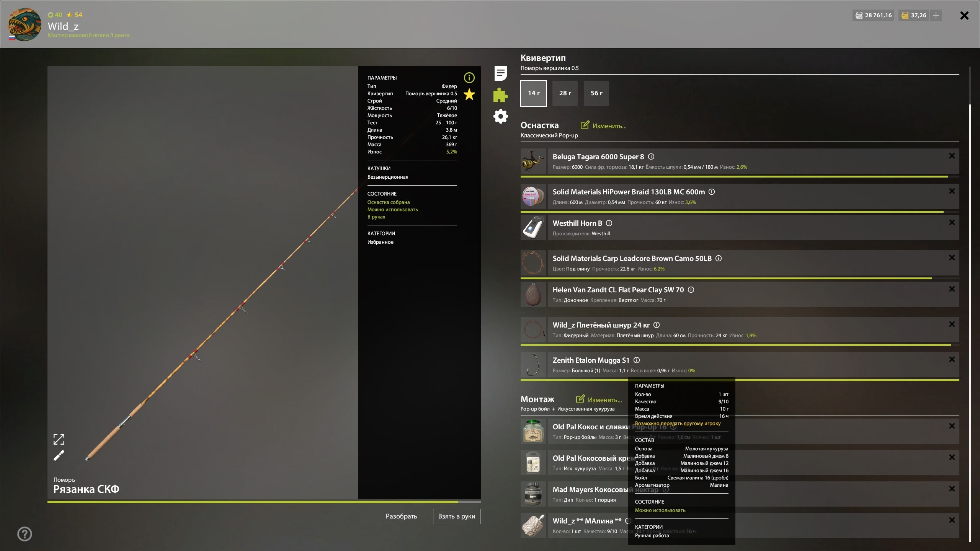Select the 14 г quivertip
The image size is (980, 551).
pyautogui.click(x=534, y=93)
